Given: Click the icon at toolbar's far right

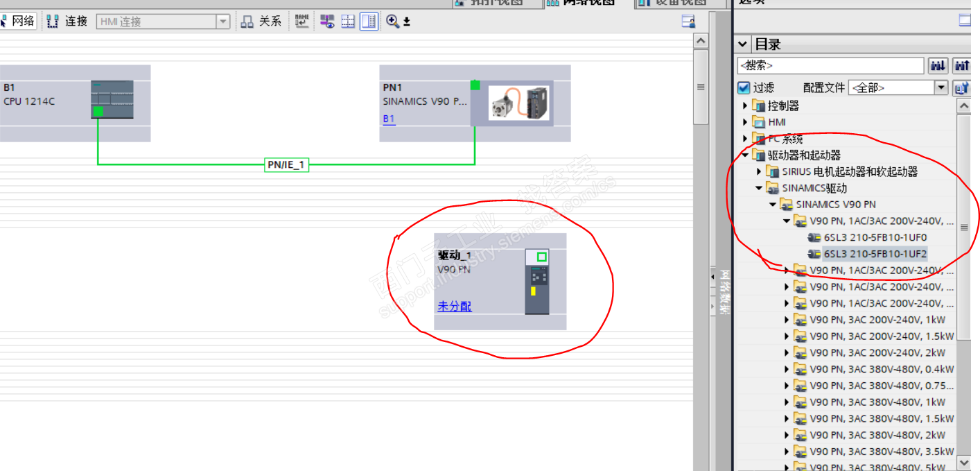Looking at the screenshot, I should [688, 22].
